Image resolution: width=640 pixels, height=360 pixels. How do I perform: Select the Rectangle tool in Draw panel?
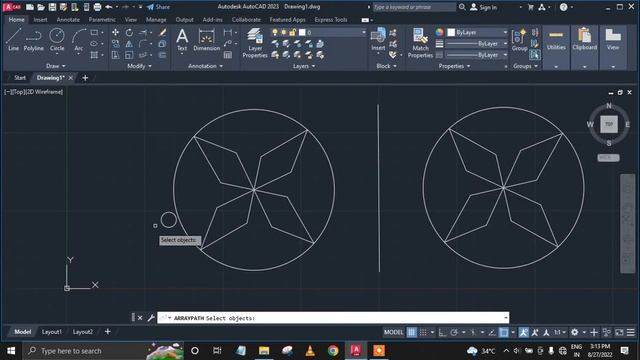(94, 32)
